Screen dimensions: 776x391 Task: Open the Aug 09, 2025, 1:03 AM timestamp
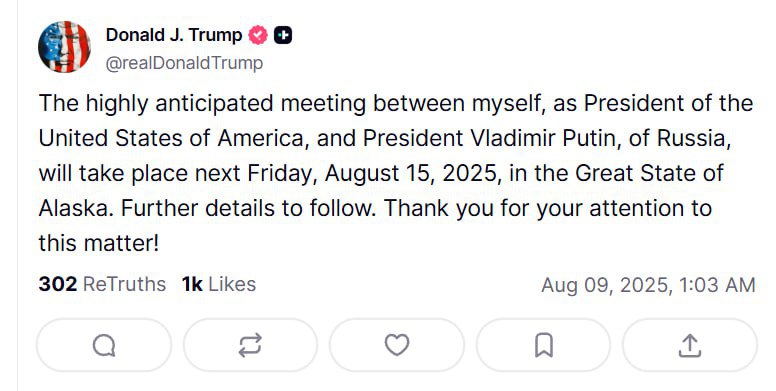click(x=648, y=286)
